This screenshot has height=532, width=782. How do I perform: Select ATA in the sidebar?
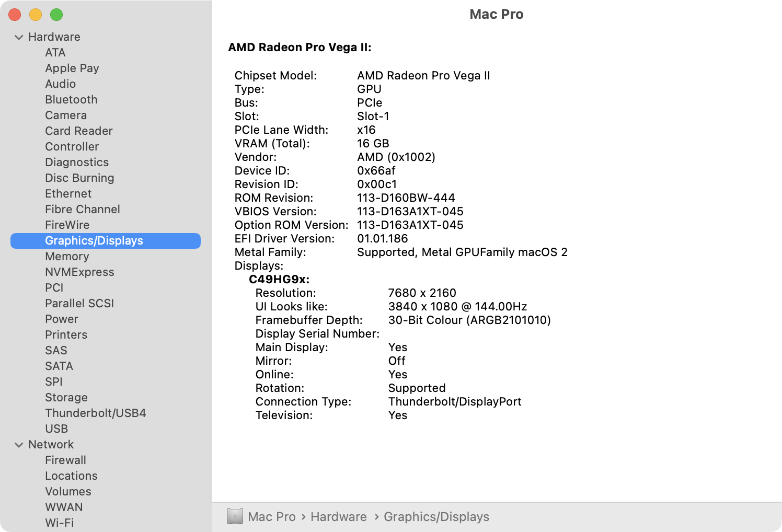pos(55,53)
